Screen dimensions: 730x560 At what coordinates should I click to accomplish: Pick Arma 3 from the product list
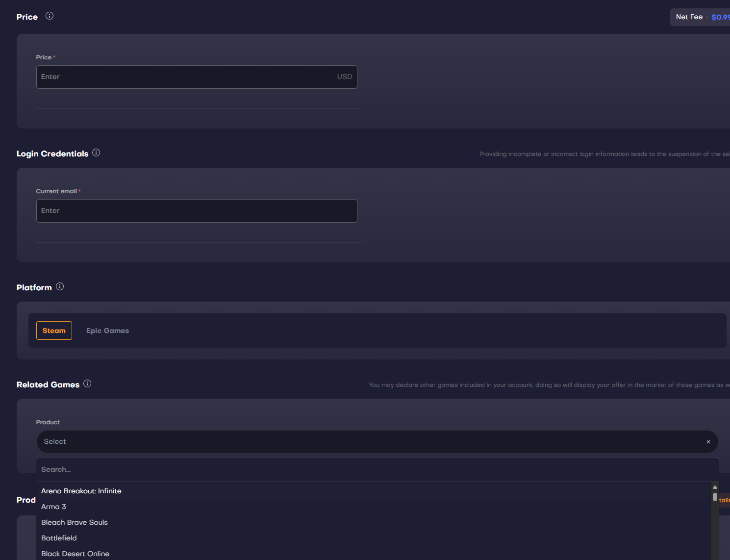click(x=53, y=507)
